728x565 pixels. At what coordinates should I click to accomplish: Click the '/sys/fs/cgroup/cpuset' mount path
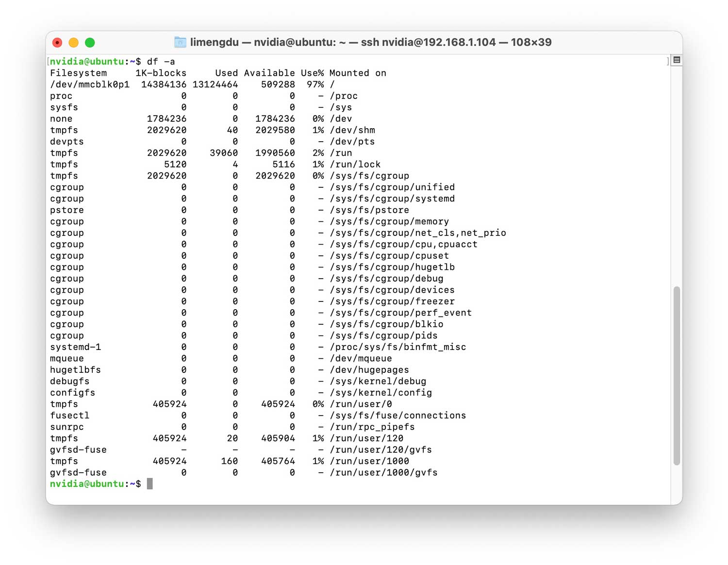389,256
